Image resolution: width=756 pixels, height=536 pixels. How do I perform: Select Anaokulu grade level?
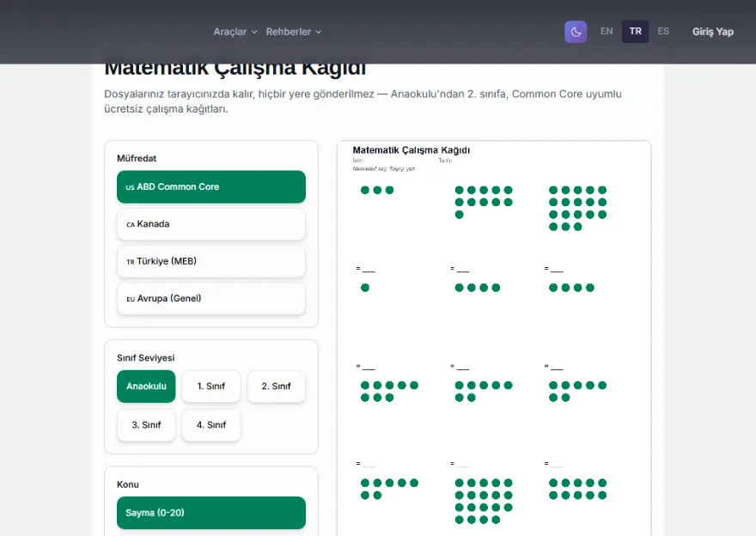(x=146, y=386)
